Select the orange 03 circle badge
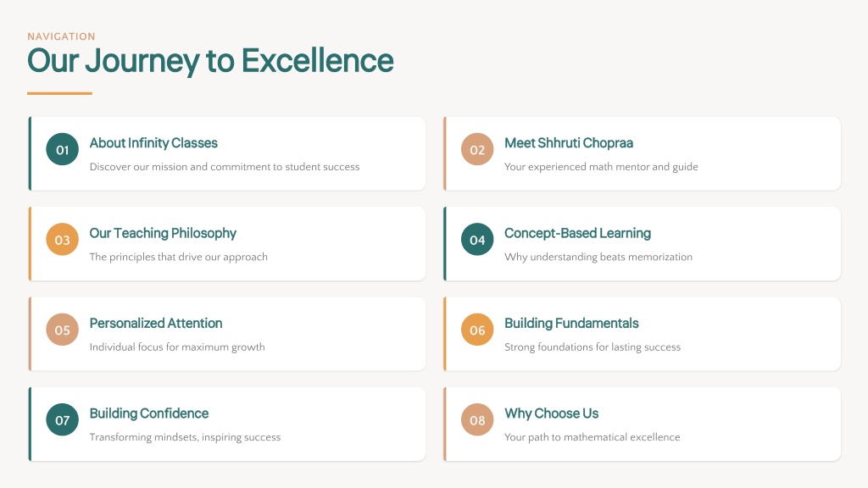This screenshot has width=868, height=488. [x=62, y=240]
